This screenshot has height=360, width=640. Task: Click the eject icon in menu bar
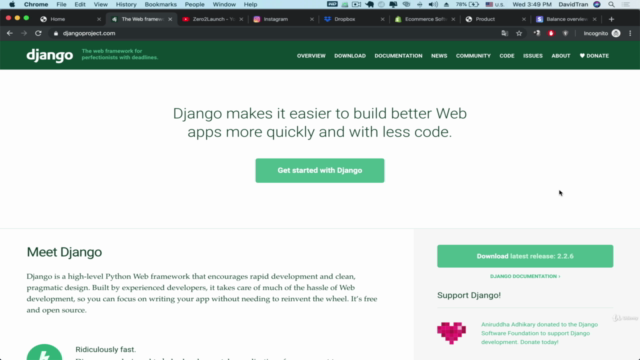click(x=446, y=4)
